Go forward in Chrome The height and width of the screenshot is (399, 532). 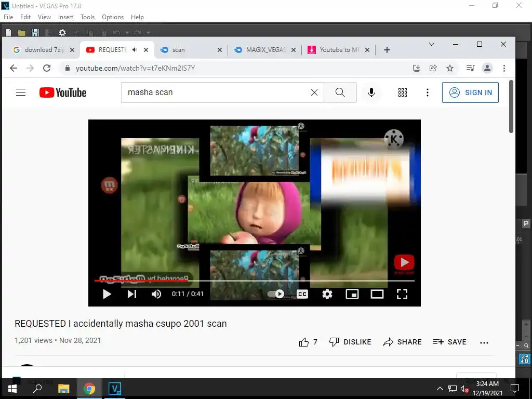pyautogui.click(x=30, y=68)
